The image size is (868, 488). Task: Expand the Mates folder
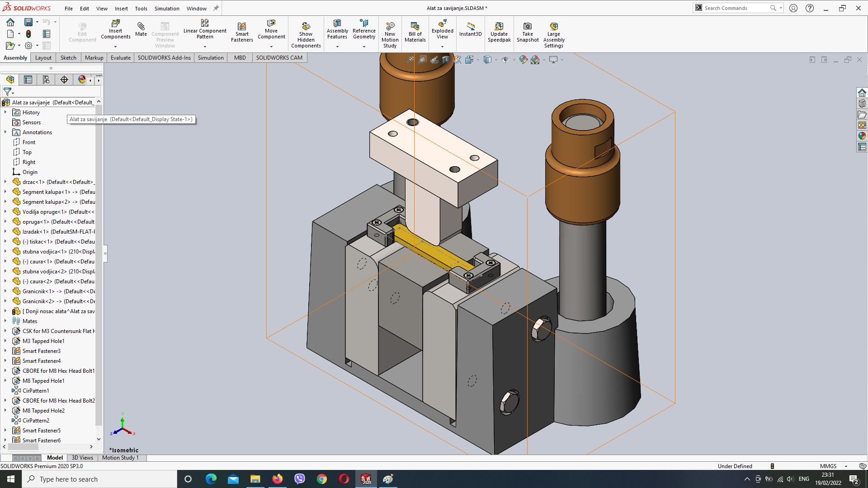5,321
